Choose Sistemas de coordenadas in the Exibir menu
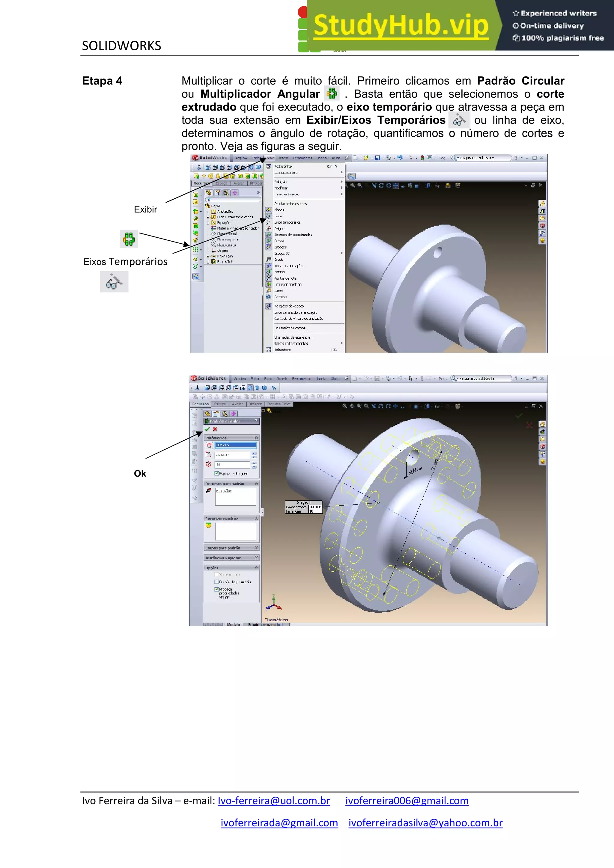 pyautogui.click(x=293, y=235)
